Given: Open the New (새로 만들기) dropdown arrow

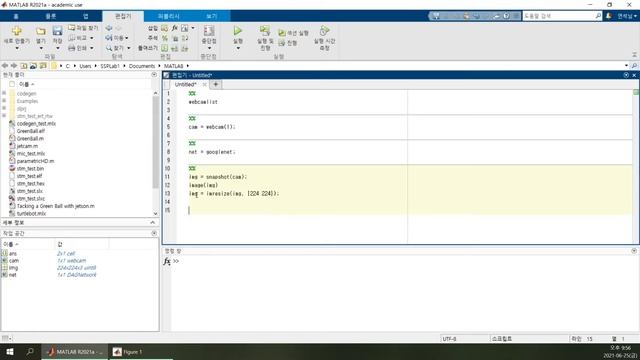Looking at the screenshot, I should [17, 49].
